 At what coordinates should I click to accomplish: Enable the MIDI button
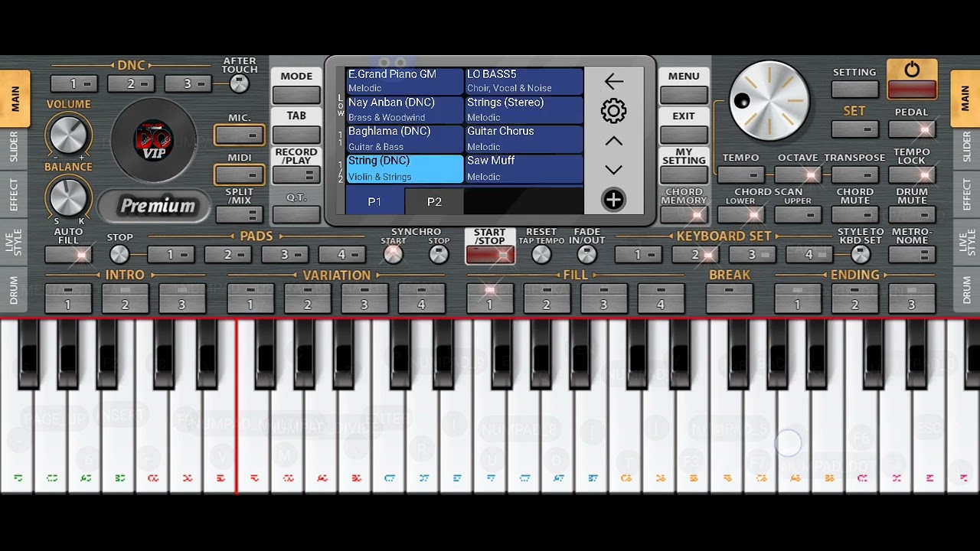pos(240,175)
